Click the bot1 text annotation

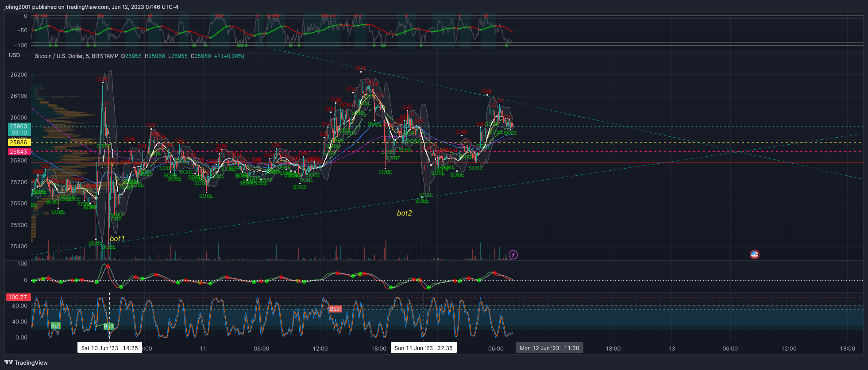[117, 239]
